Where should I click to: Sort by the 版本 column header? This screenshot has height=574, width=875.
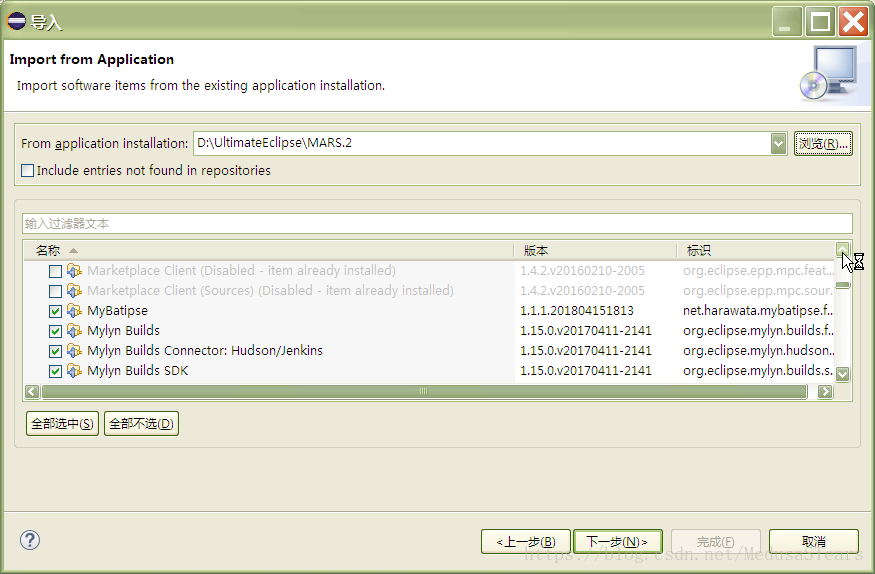595,250
